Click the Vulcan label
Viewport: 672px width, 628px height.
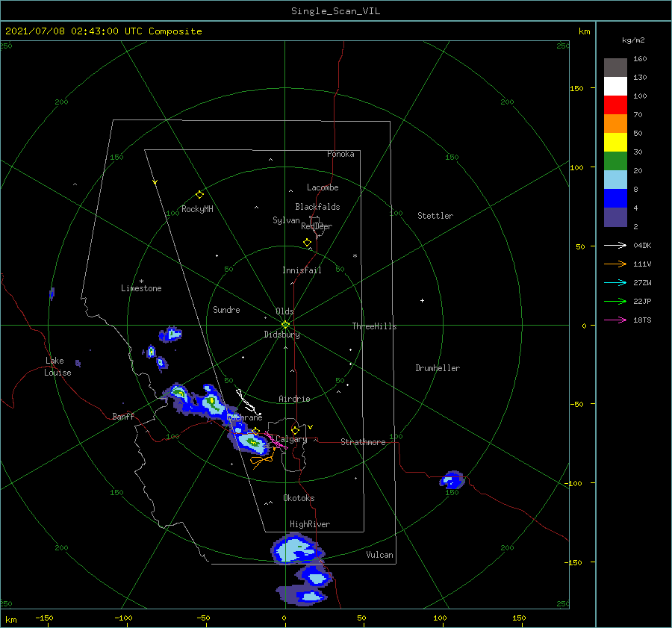pyautogui.click(x=379, y=555)
